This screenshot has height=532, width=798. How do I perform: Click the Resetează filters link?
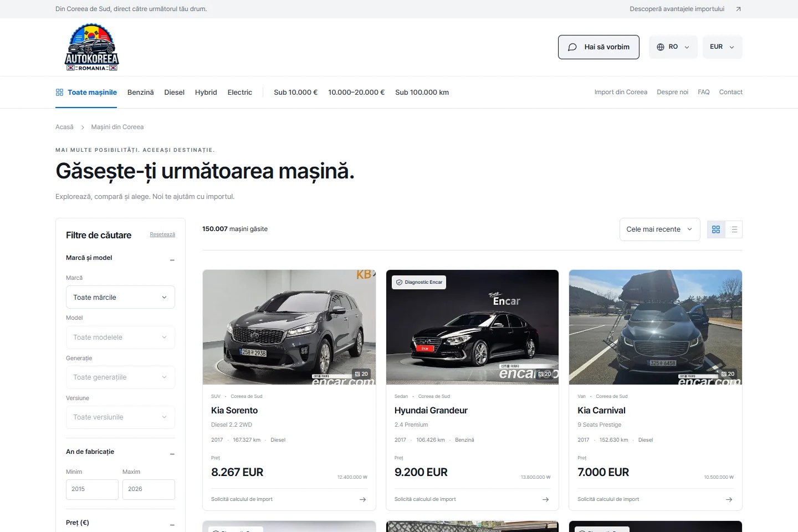[162, 234]
